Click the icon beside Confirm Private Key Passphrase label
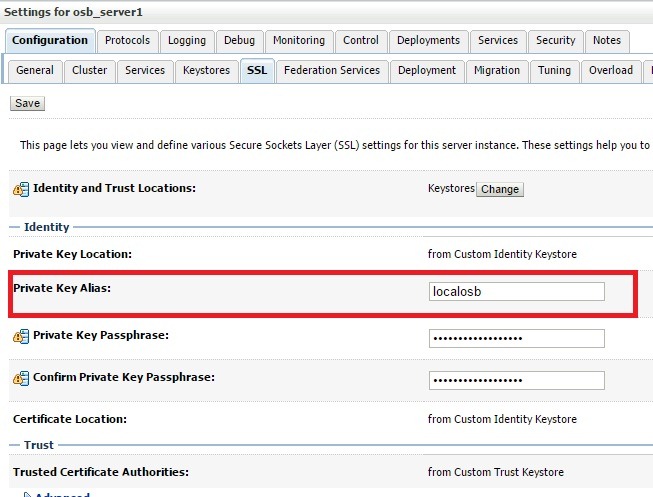Screen dimensions: 653x497 pyautogui.click(x=20, y=379)
